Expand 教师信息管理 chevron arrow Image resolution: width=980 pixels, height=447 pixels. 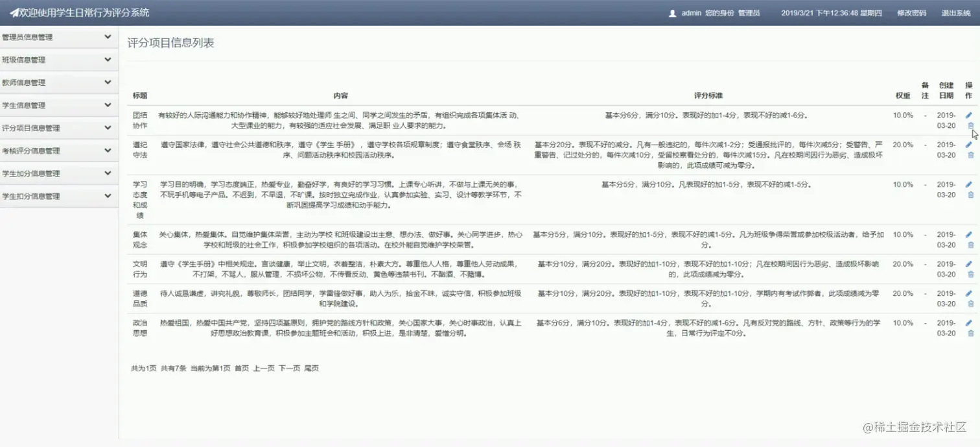coord(108,82)
